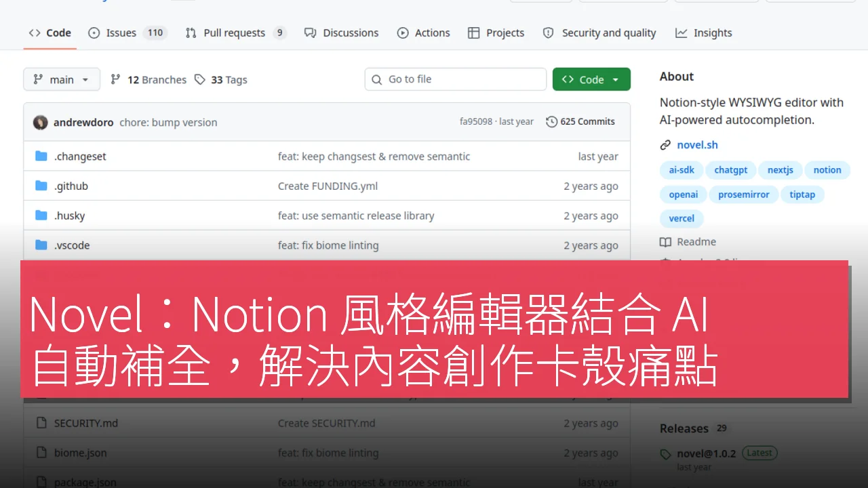Click the tag icon beside 33 Tags
This screenshot has width=868, height=488.
(200, 79)
